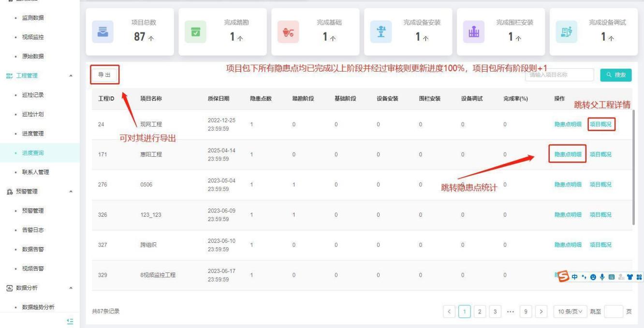Click the green 完成踏勘 card icon
The height and width of the screenshot is (328, 644).
pyautogui.click(x=194, y=31)
